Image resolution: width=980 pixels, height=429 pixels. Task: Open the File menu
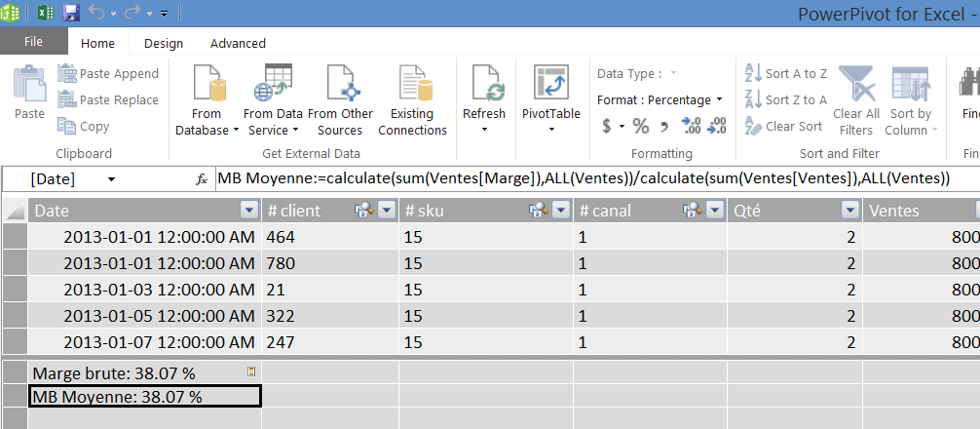[33, 42]
